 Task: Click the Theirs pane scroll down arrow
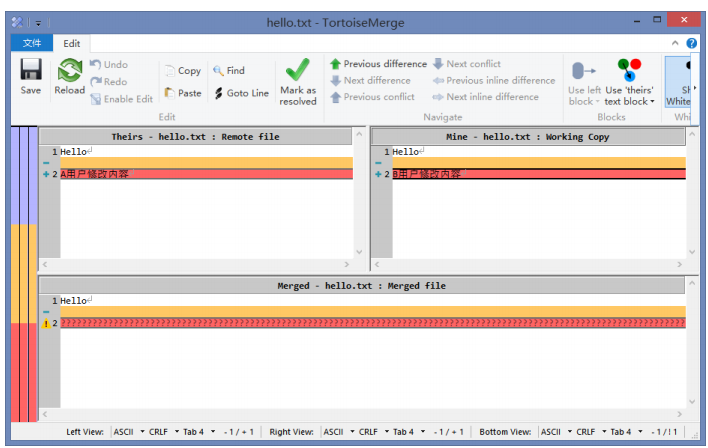359,252
